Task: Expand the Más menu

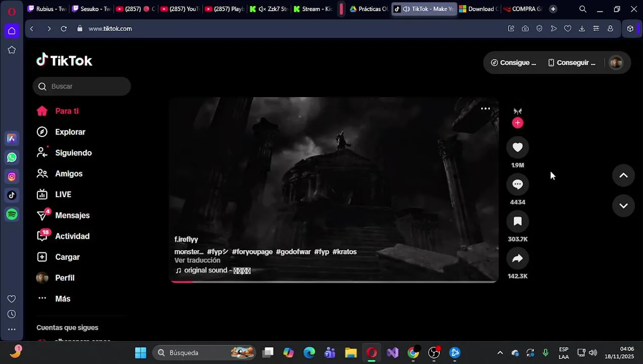Action: point(63,299)
